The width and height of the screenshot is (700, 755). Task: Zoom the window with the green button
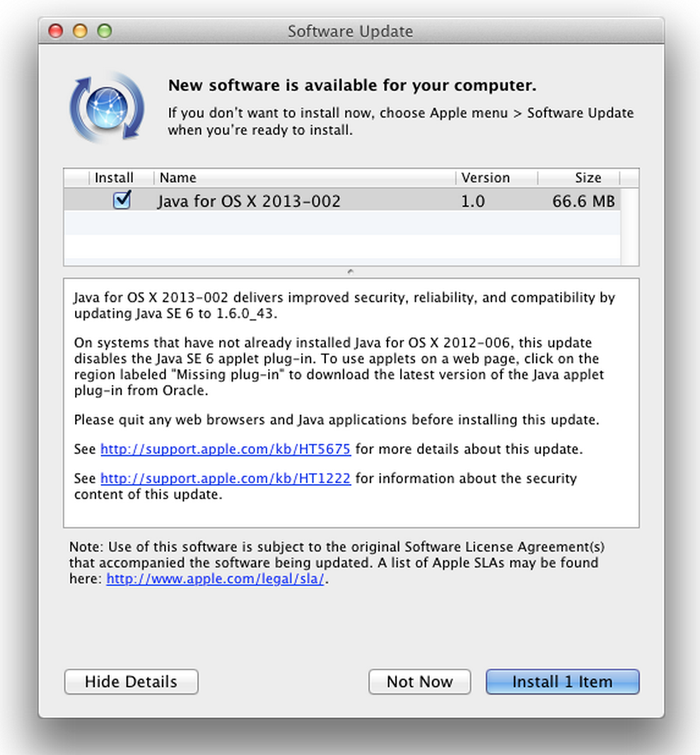(x=104, y=31)
